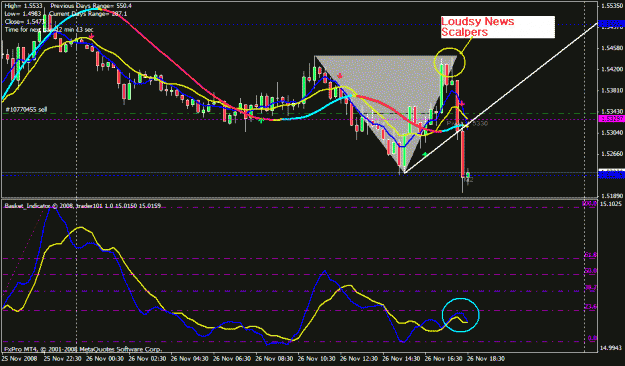Click the 23.6 Fibonacci level label
The width and height of the screenshot is (625, 366).
[591, 306]
